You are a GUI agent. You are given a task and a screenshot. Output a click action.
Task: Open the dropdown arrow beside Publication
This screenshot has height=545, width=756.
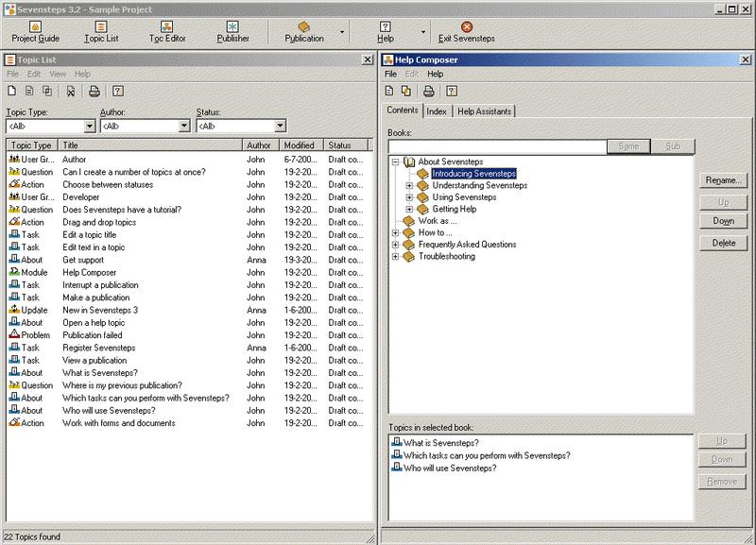pos(342,32)
